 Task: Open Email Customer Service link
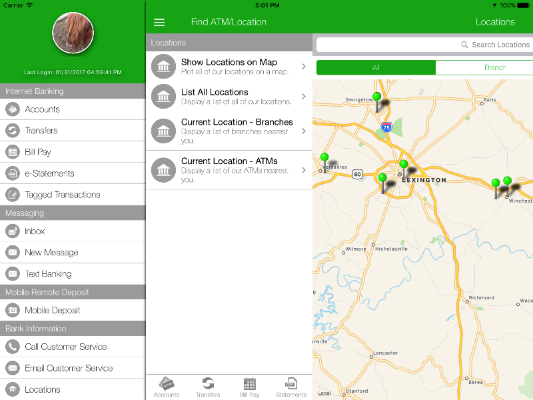73,368
